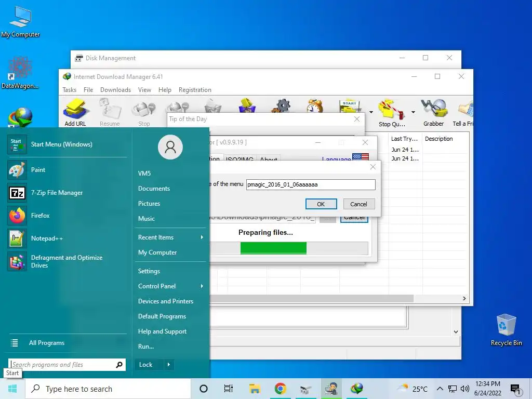Viewport: 532px width, 399px height.
Task: Switch to the ISO2IMG tab
Action: [240, 158]
